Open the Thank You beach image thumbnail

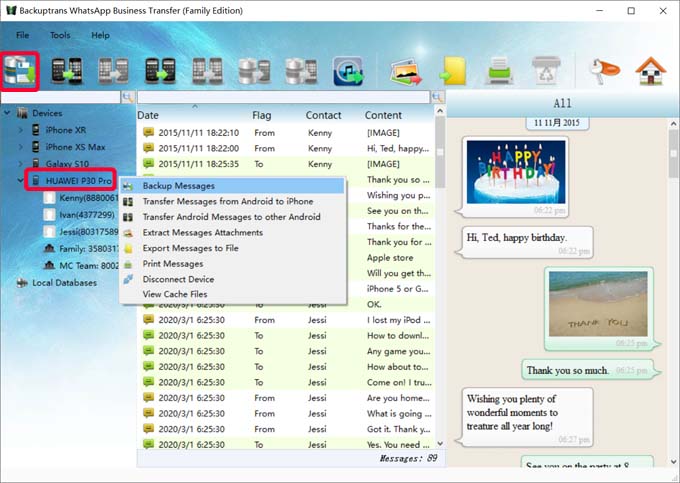point(598,304)
